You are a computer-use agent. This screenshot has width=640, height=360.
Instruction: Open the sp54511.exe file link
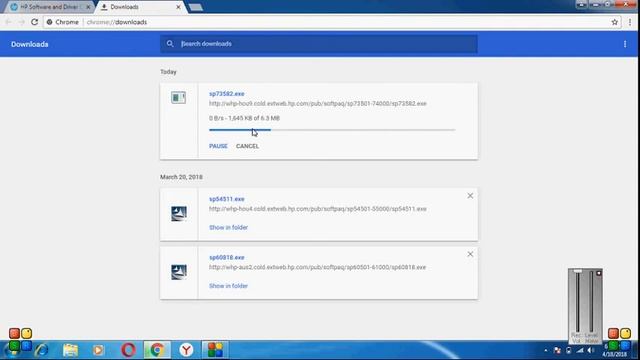click(x=227, y=199)
